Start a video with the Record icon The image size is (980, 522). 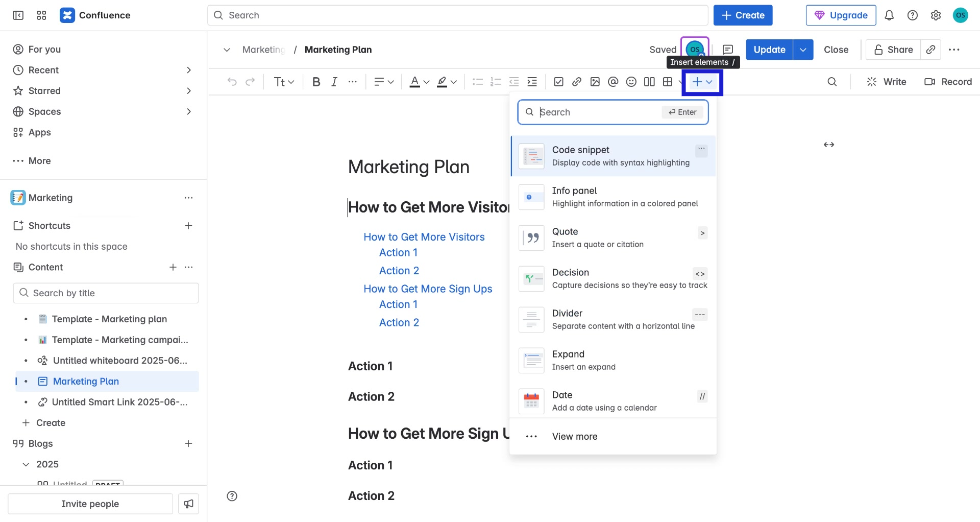[948, 81]
